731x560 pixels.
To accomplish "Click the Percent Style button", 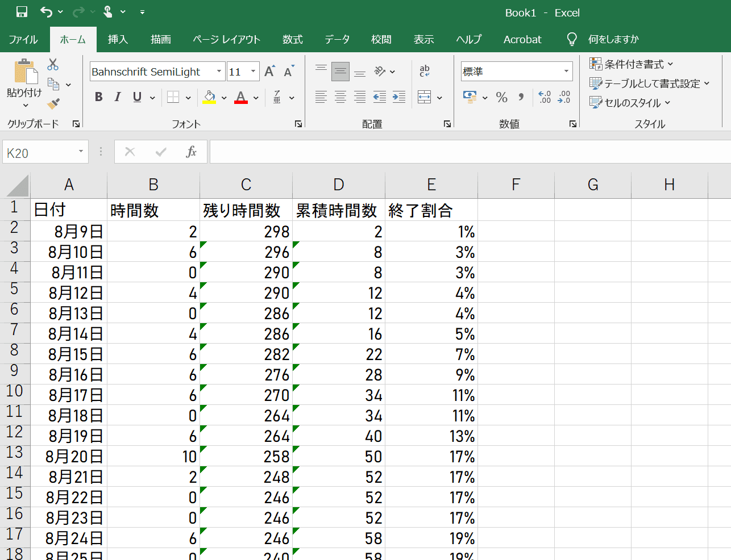I will click(x=501, y=97).
